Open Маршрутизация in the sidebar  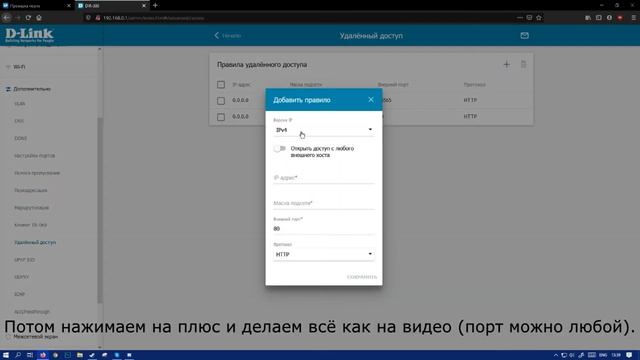(x=31, y=208)
